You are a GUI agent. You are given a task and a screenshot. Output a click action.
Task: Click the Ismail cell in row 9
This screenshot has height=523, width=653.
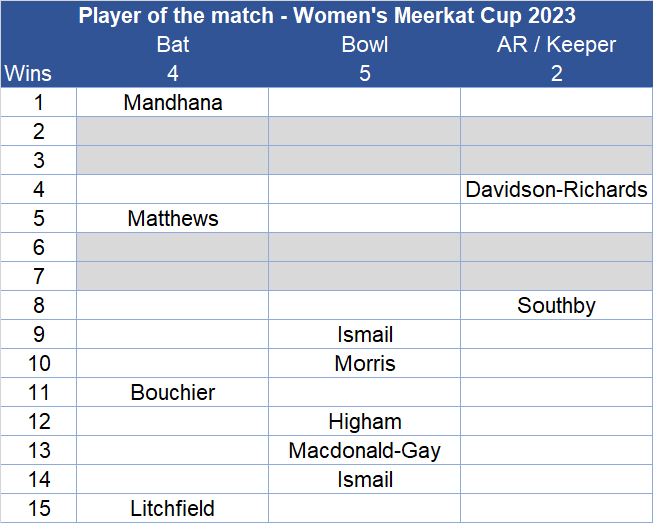[365, 334]
